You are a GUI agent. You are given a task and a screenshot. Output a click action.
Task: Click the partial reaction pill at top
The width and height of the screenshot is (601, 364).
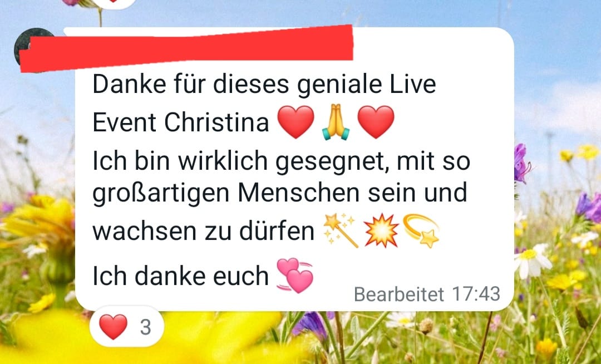[x=115, y=3]
